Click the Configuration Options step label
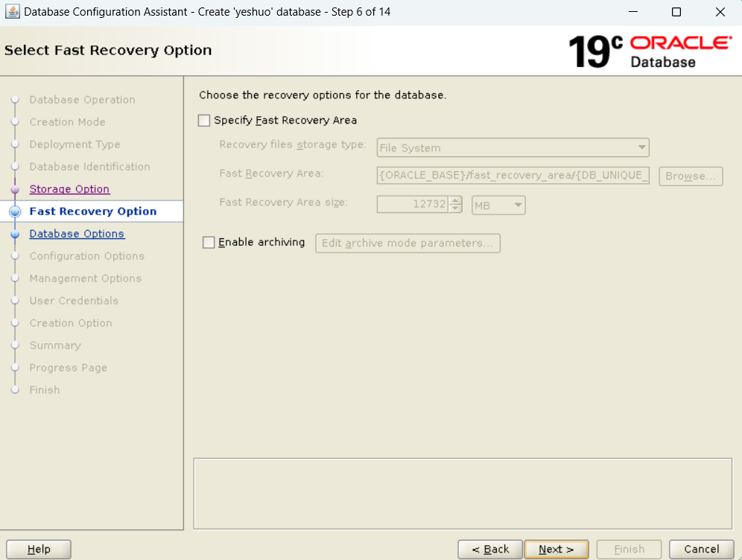The height and width of the screenshot is (560, 742). pyautogui.click(x=86, y=256)
